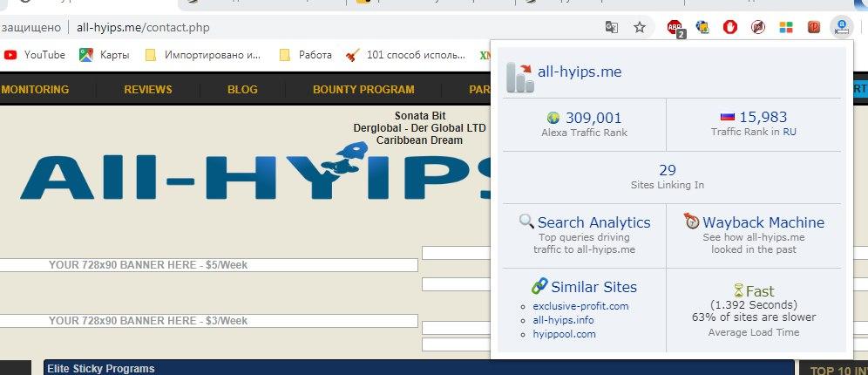Open the red stop-hand blocker extension
Viewport: 868px width, 375px height.
730,26
